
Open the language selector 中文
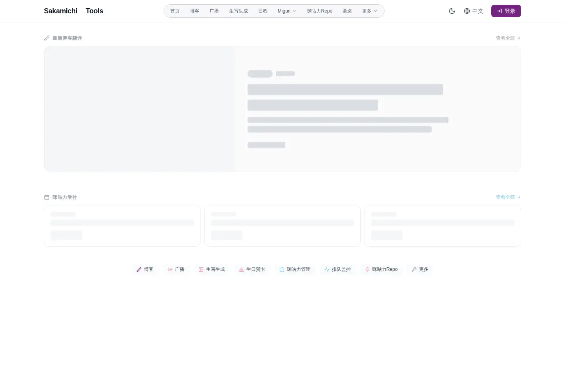[473, 11]
